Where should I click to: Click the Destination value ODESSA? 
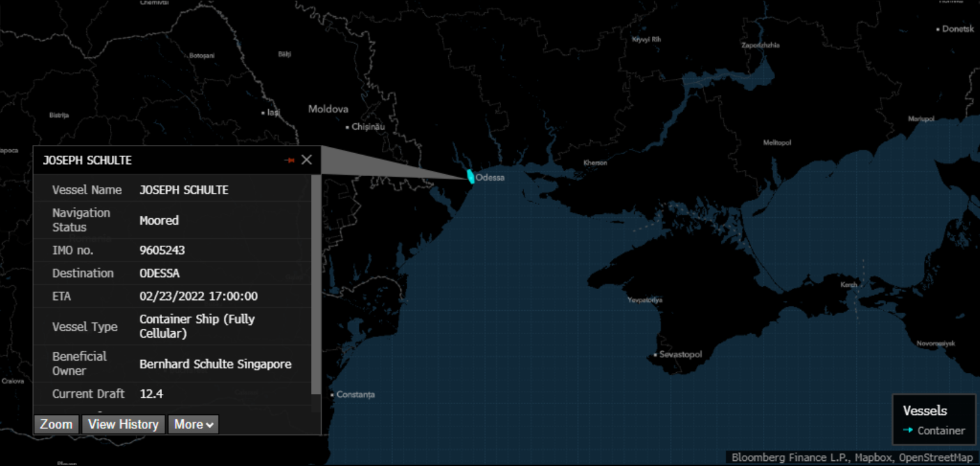point(160,273)
